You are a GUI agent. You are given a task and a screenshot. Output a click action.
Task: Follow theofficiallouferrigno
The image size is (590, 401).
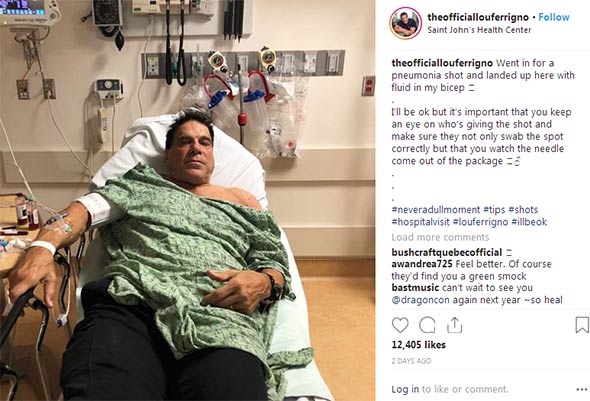tap(554, 17)
